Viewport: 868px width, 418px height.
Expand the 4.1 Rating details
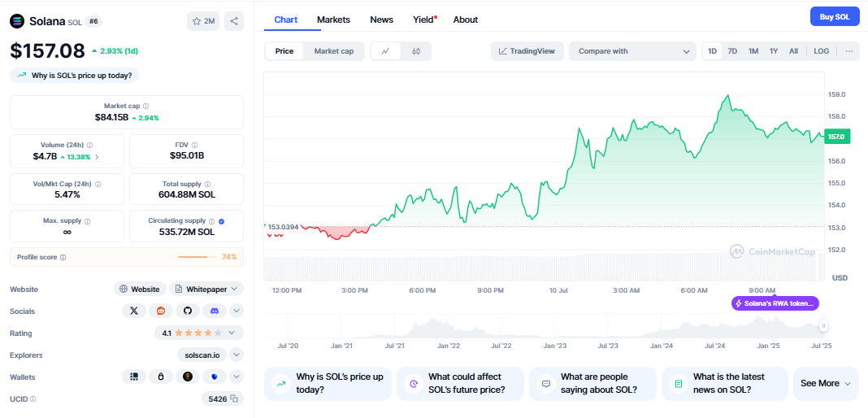(x=199, y=333)
